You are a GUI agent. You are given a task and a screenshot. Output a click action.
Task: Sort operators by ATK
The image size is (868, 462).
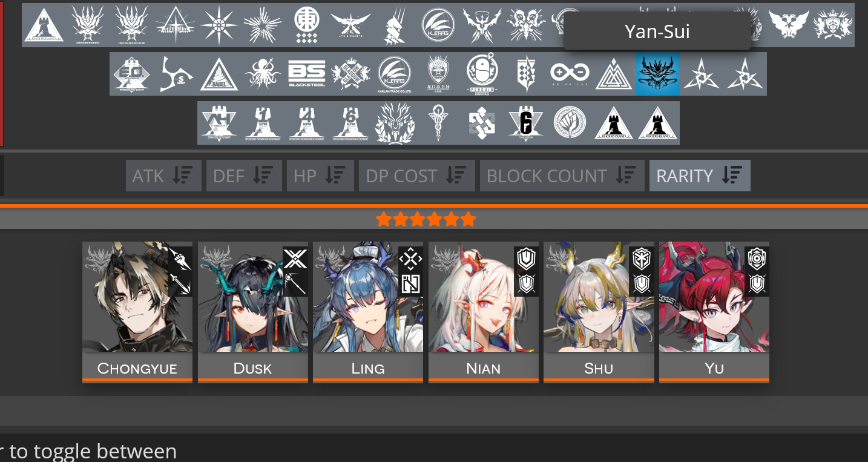163,176
